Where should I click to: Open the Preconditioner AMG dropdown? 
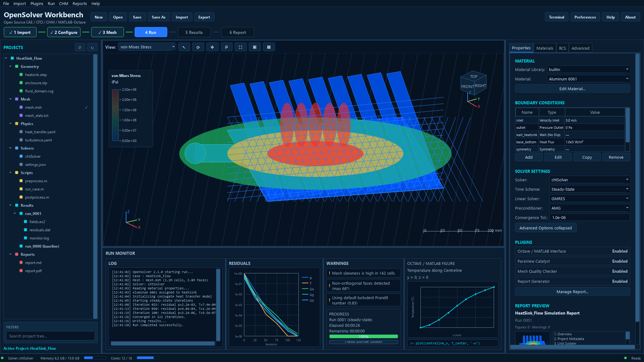point(589,208)
